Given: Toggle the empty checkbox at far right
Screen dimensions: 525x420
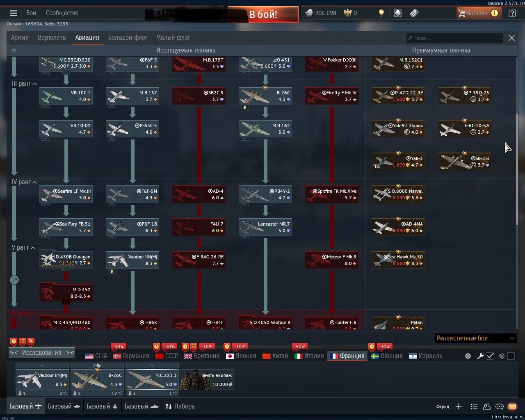Looking at the screenshot, I should tap(511, 356).
